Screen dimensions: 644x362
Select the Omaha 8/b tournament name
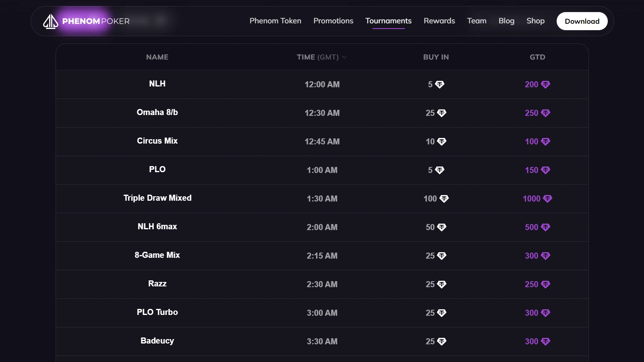(157, 112)
